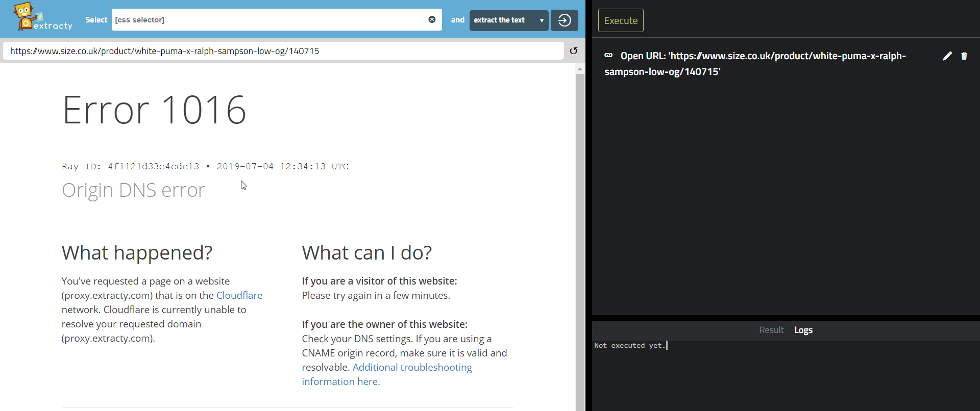Open Additional troubleshooting information link
This screenshot has width=980, height=411.
pyautogui.click(x=387, y=374)
